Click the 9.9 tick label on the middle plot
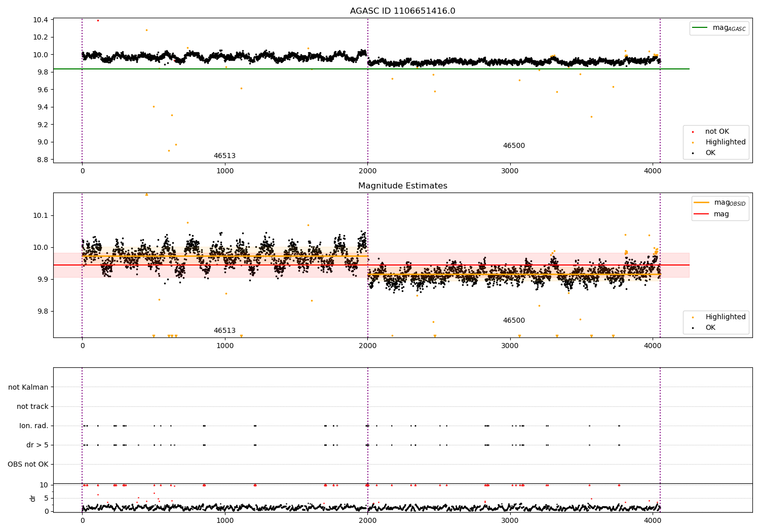760x532 pixels. pos(43,279)
